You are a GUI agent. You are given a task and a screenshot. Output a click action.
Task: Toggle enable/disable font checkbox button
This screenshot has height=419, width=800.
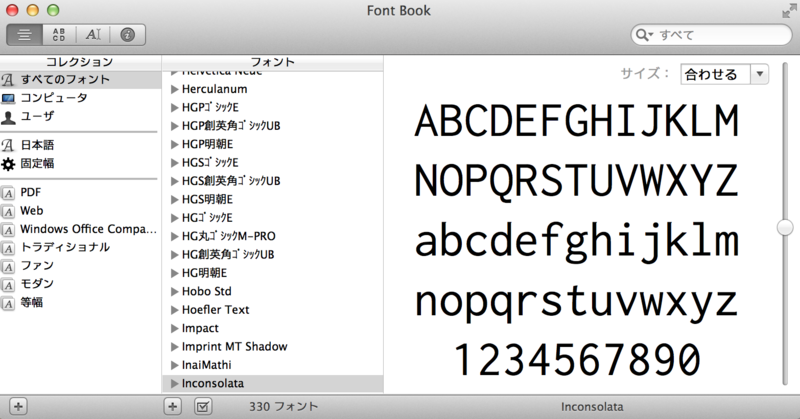pyautogui.click(x=203, y=407)
